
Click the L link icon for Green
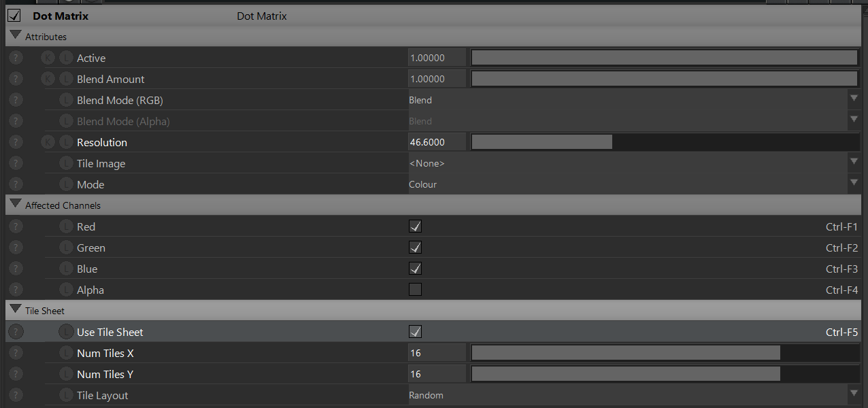(66, 248)
